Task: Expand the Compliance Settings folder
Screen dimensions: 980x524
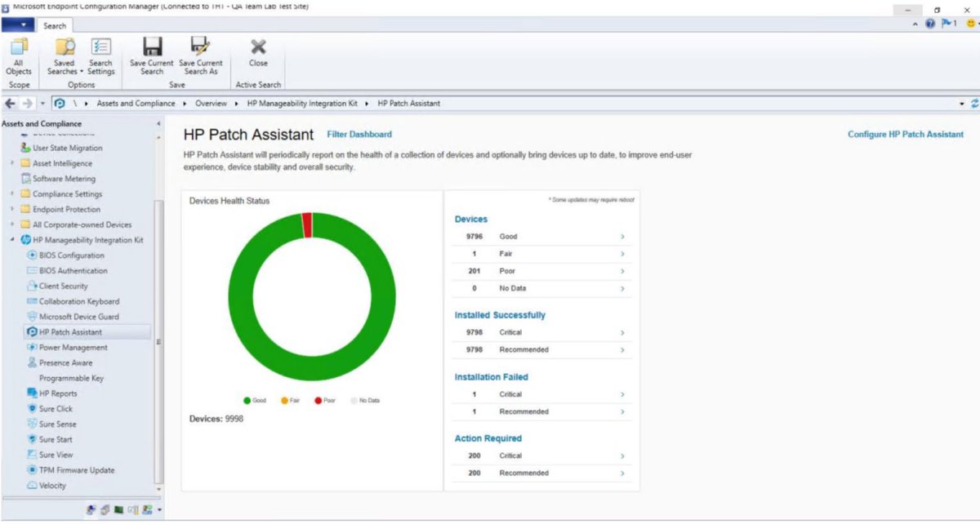Action: click(12, 194)
